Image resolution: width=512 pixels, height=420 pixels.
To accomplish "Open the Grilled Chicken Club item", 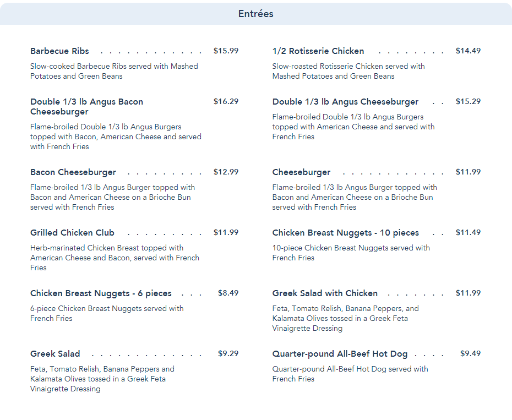I will pos(72,233).
